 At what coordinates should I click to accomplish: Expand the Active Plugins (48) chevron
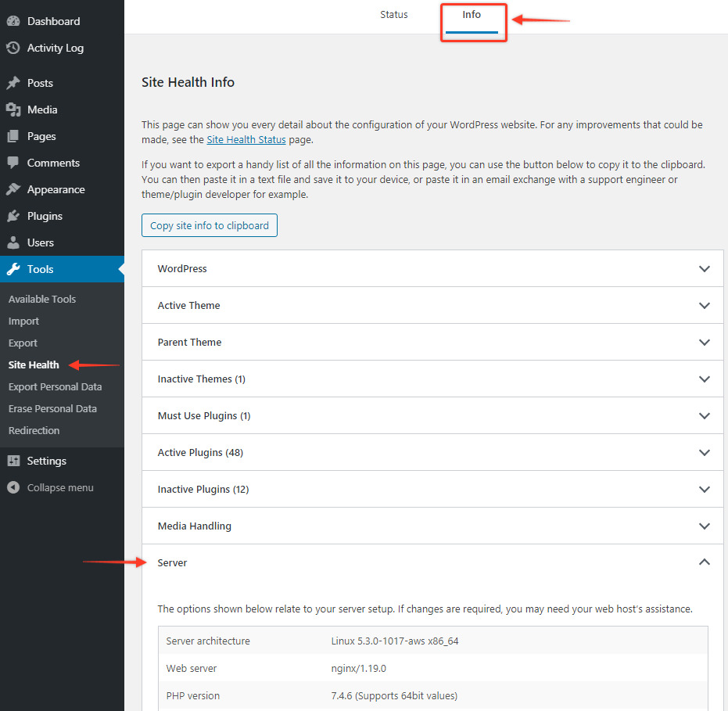pyautogui.click(x=704, y=452)
